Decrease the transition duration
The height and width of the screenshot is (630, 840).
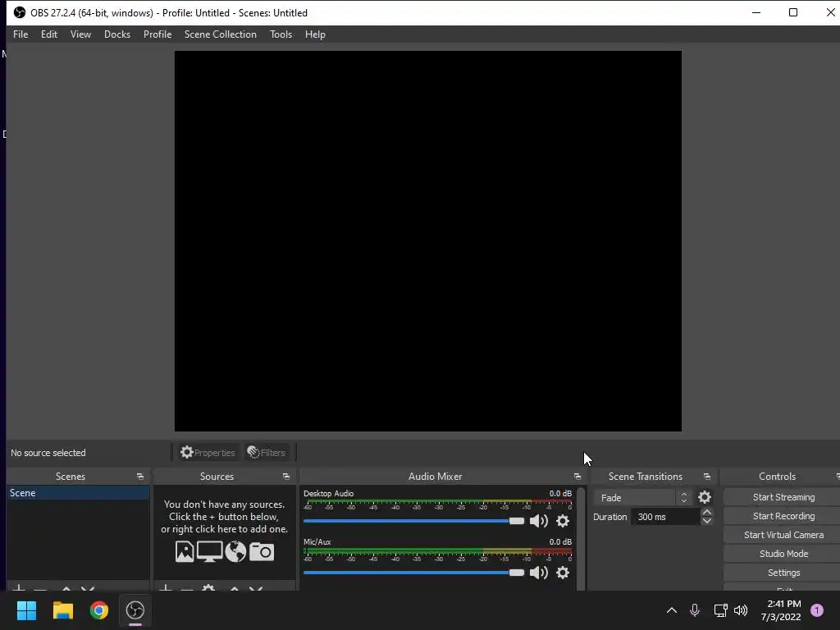tap(706, 521)
